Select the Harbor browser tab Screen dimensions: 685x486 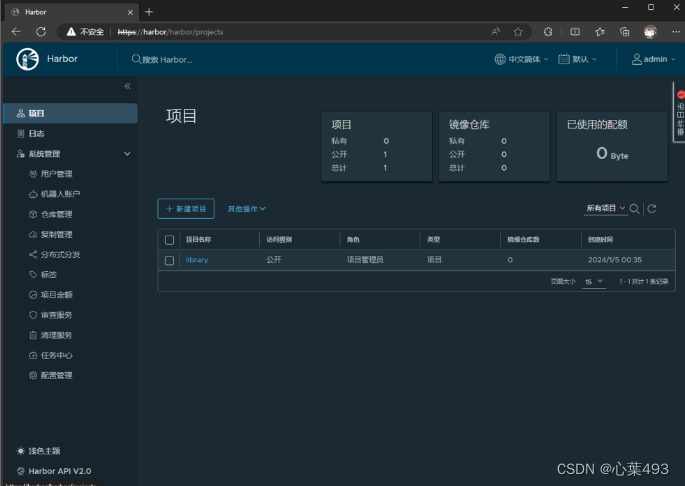[72, 12]
